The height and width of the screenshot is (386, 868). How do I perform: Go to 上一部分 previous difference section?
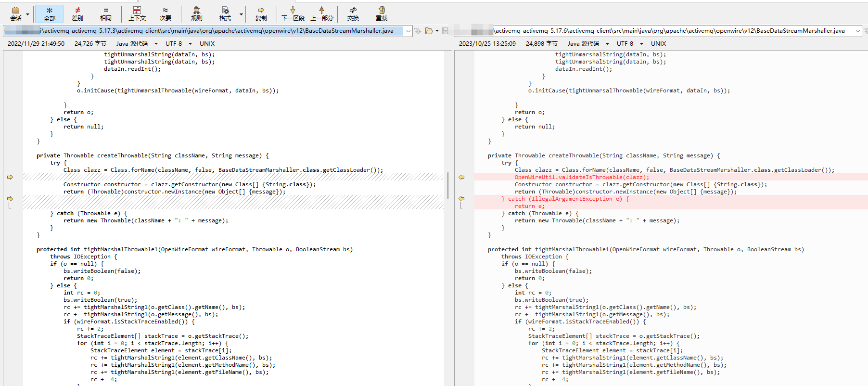point(321,13)
